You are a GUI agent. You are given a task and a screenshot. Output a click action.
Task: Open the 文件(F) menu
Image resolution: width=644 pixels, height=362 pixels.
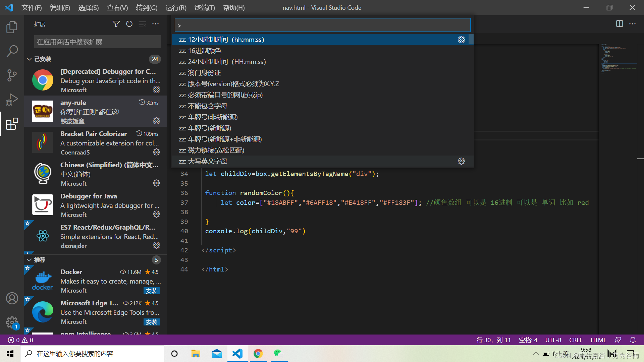coord(32,7)
